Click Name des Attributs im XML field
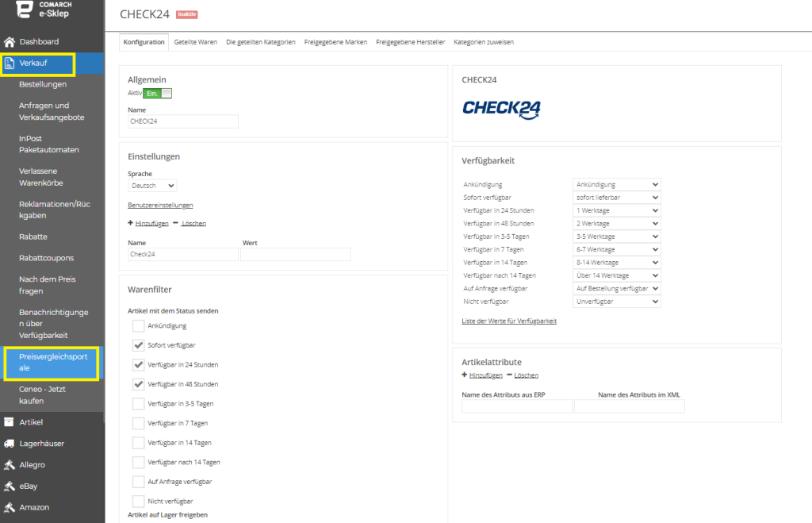812x523 pixels. [630, 406]
